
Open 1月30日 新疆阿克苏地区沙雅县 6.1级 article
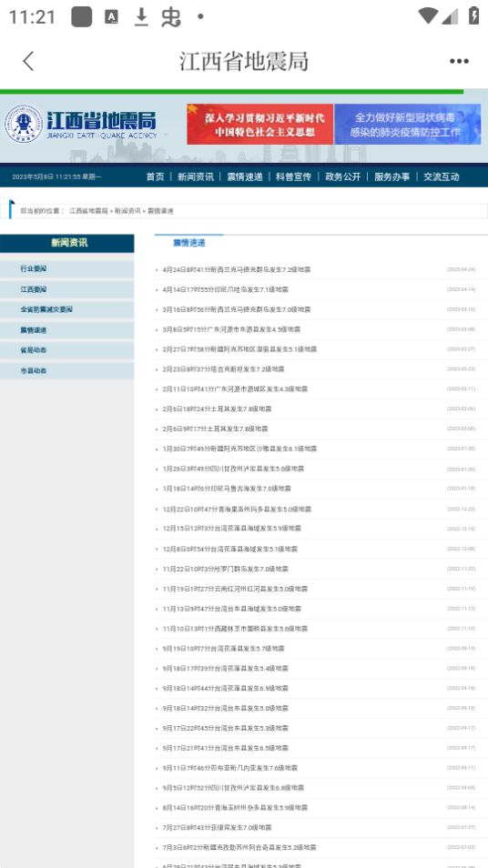tap(239, 449)
